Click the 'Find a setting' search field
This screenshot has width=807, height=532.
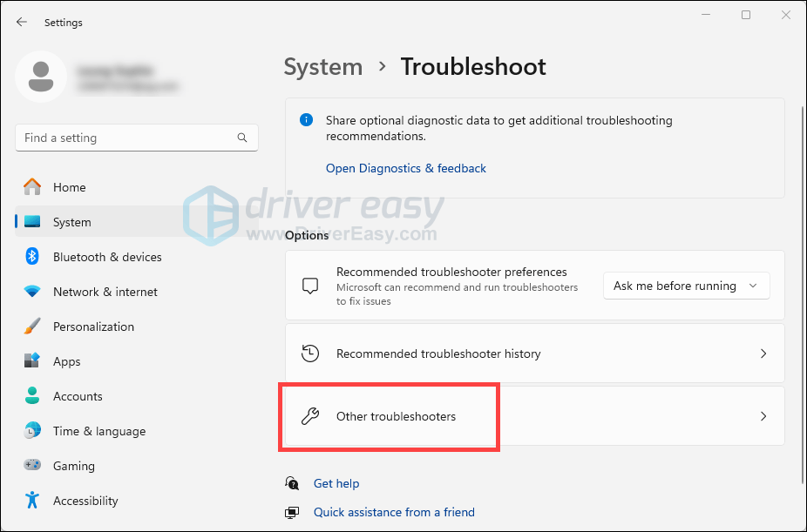pos(126,138)
